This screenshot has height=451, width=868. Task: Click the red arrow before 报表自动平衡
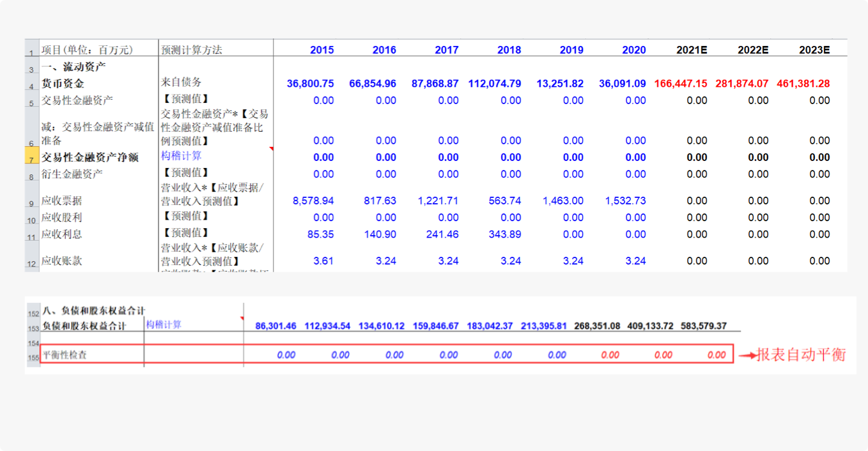click(746, 355)
